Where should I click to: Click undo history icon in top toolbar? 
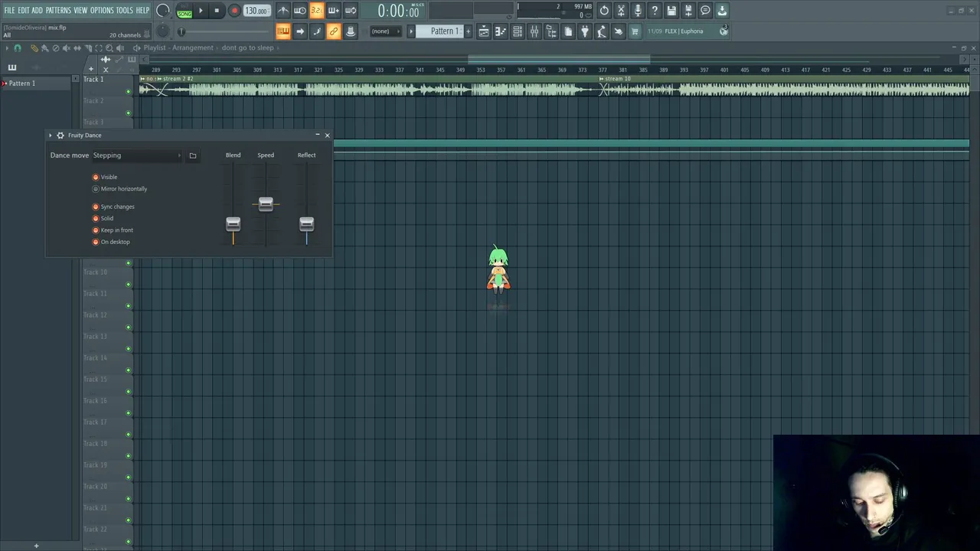coord(604,11)
